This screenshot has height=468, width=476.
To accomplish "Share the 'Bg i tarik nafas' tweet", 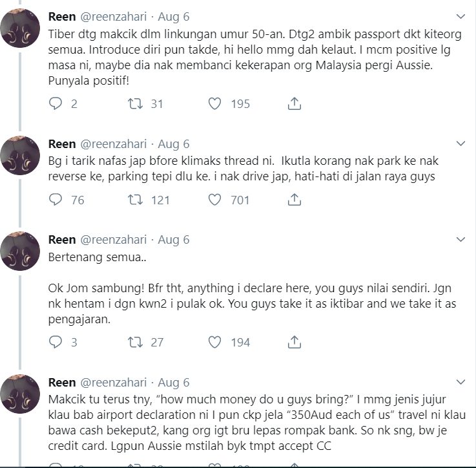I will coord(293,200).
